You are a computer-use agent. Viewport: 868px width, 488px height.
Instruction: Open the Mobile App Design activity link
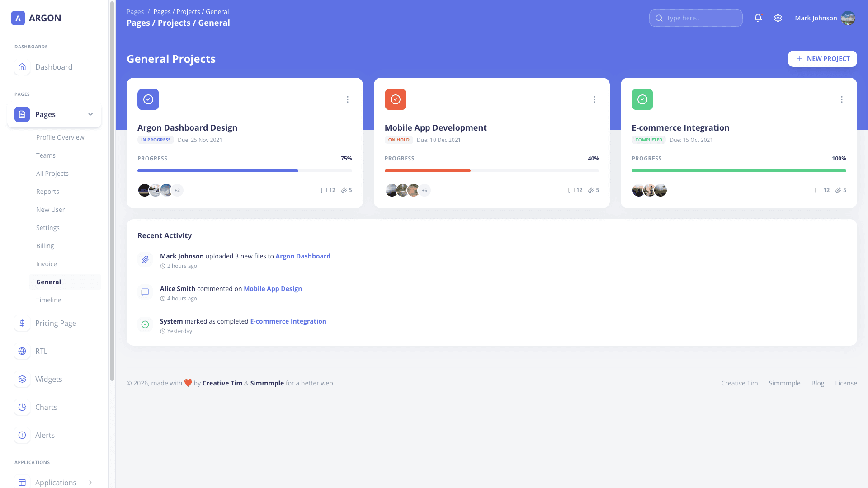[x=273, y=288]
